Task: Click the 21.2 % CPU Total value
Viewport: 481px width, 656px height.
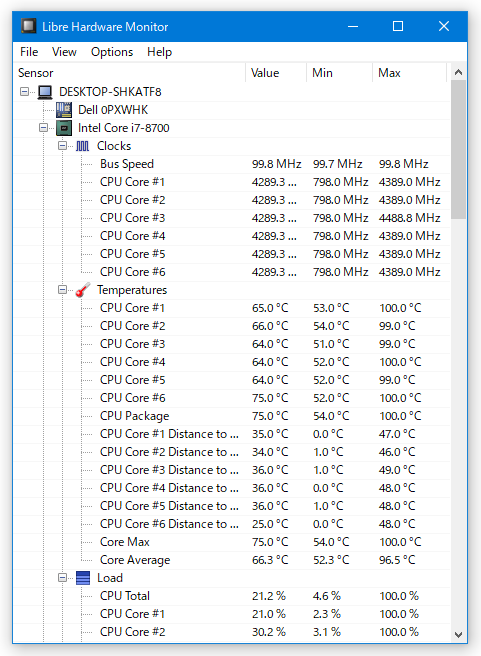Action: (x=269, y=595)
